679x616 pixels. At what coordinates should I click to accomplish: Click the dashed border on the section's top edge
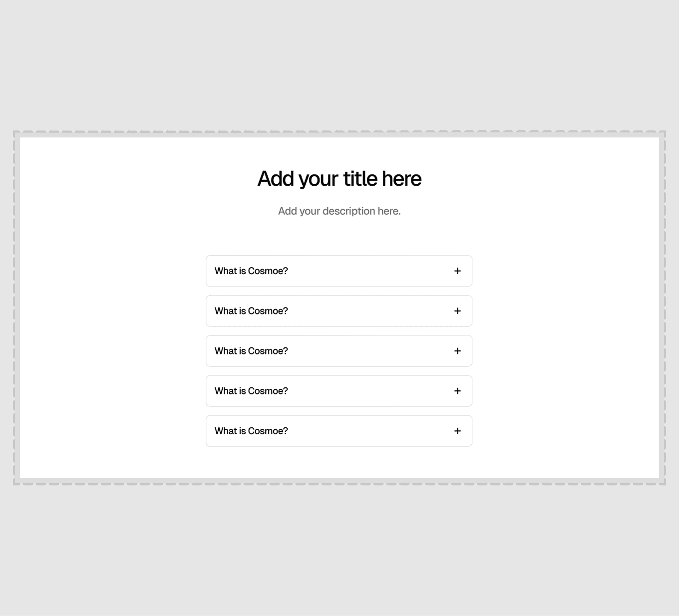pyautogui.click(x=339, y=132)
